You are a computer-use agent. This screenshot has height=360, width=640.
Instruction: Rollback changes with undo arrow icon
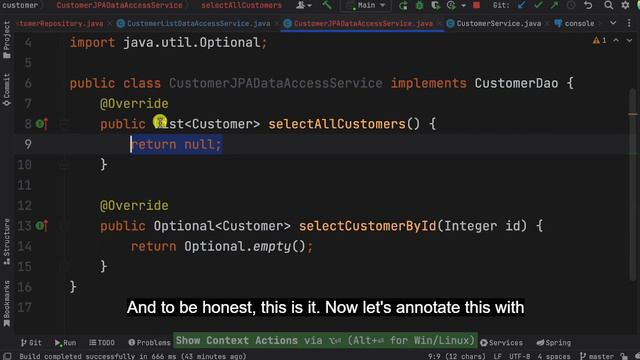pos(588,5)
